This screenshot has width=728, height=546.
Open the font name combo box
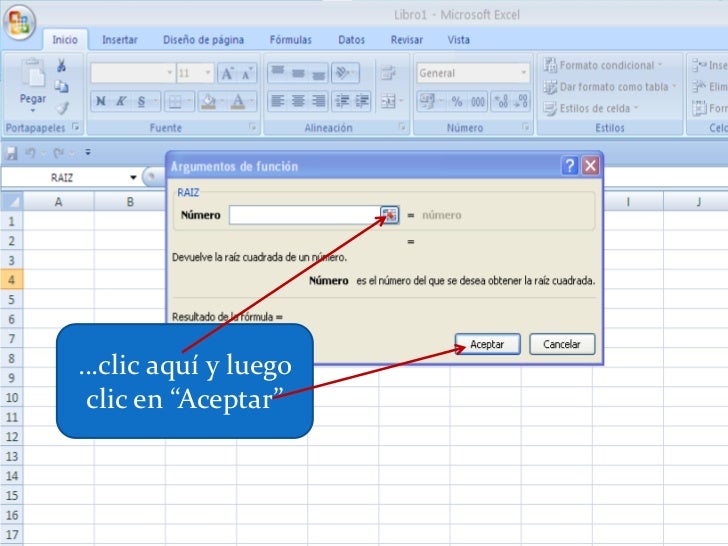point(132,73)
